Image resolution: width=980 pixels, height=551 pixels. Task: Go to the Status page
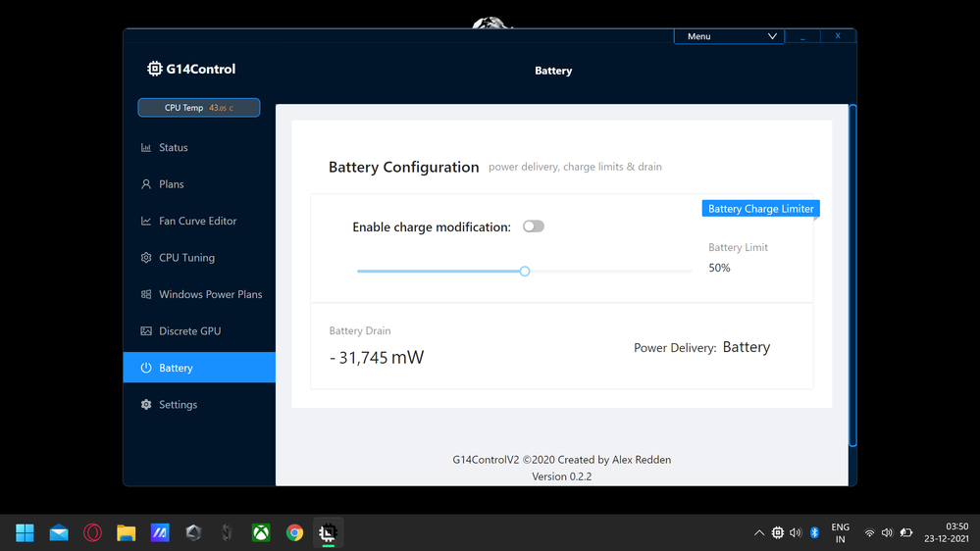coord(199,147)
